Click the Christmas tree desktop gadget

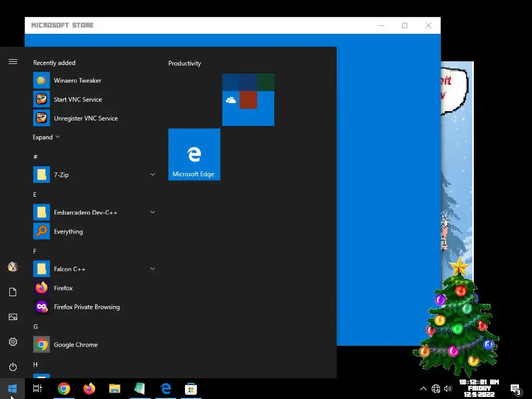[457, 318]
